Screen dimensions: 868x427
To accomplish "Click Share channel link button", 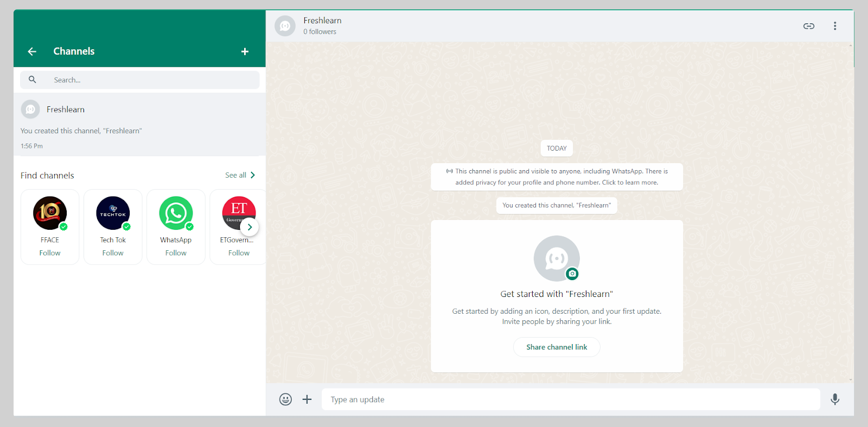I will [x=557, y=347].
